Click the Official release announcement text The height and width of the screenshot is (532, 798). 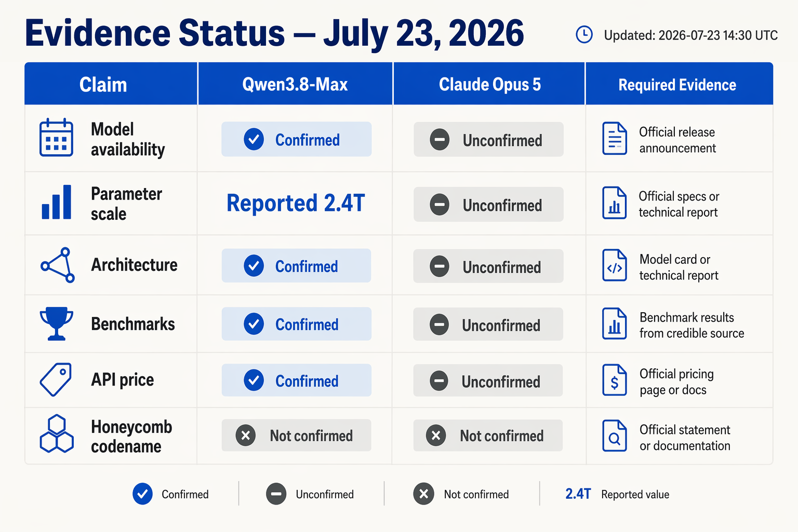[x=677, y=140]
